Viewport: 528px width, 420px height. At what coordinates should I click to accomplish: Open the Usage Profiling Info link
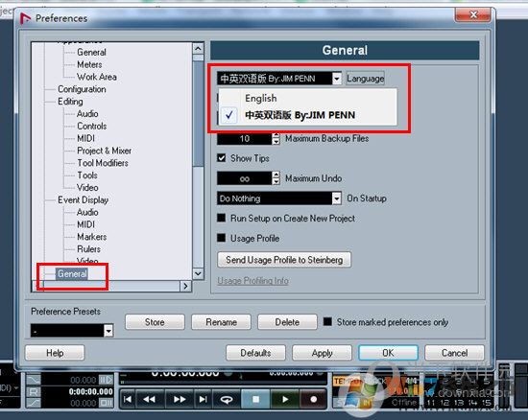pos(252,280)
